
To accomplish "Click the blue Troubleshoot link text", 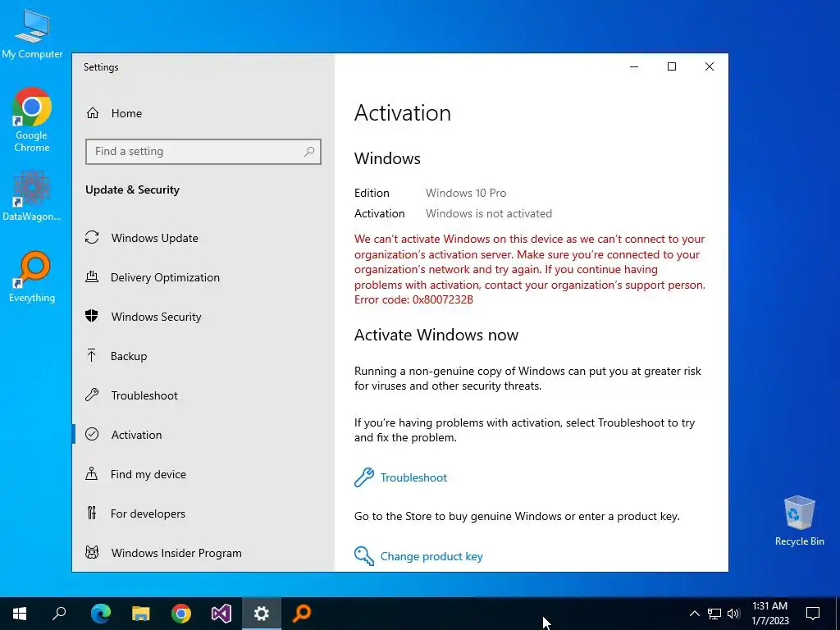I will coord(413,477).
